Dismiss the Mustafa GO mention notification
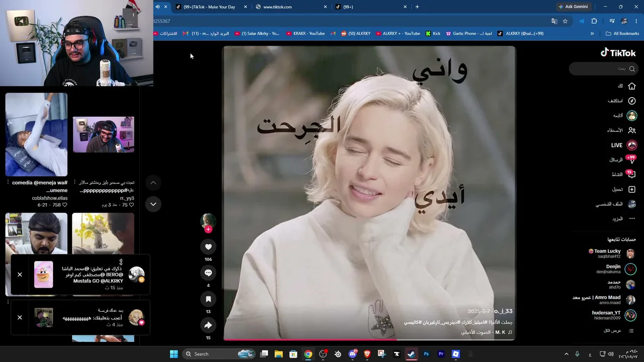The image size is (644, 362). click(20, 275)
